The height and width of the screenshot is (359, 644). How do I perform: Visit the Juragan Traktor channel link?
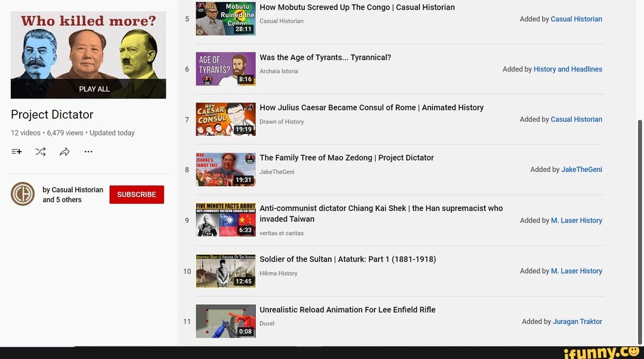tap(577, 321)
